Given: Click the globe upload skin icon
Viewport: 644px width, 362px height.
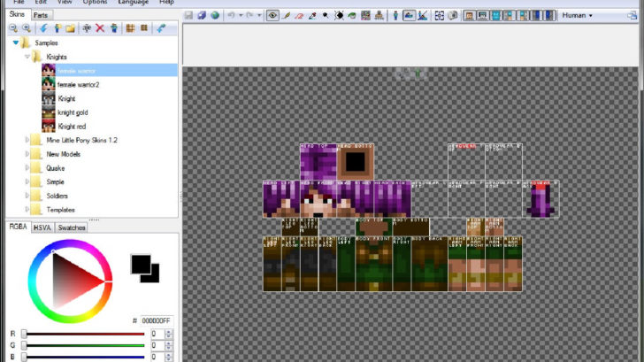Looking at the screenshot, I should pyautogui.click(x=215, y=16).
